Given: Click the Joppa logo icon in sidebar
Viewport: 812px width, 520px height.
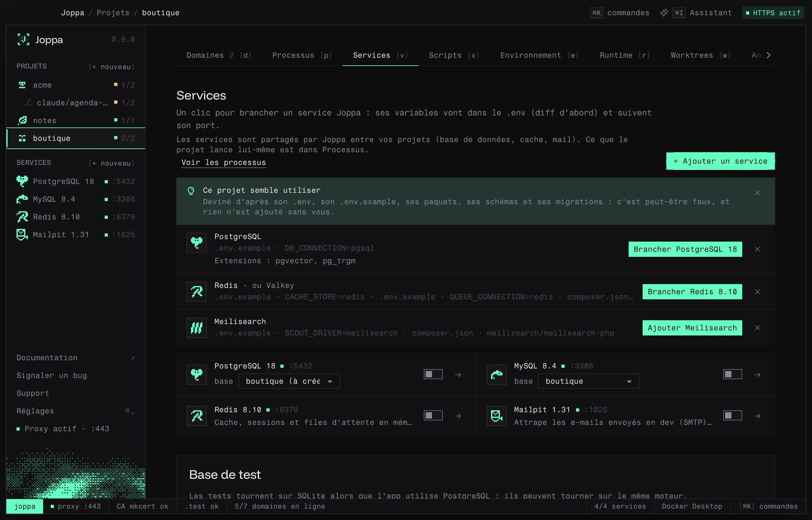Looking at the screenshot, I should click(x=23, y=40).
